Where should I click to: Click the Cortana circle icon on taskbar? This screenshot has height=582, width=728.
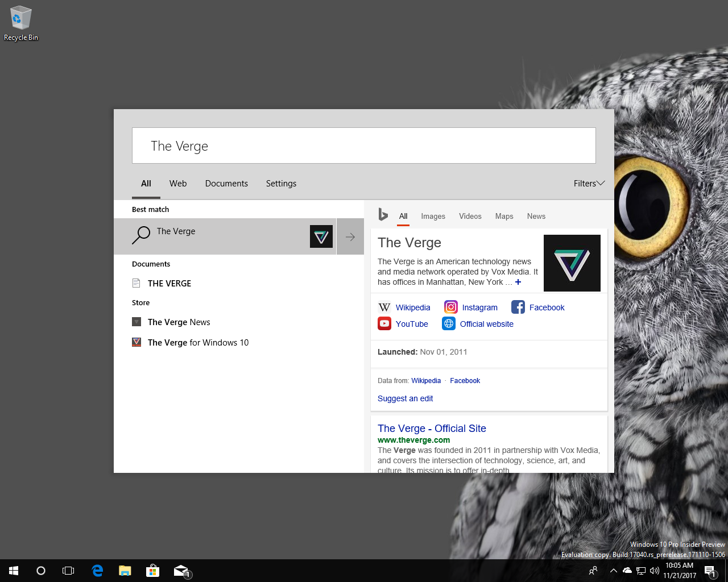click(x=41, y=571)
